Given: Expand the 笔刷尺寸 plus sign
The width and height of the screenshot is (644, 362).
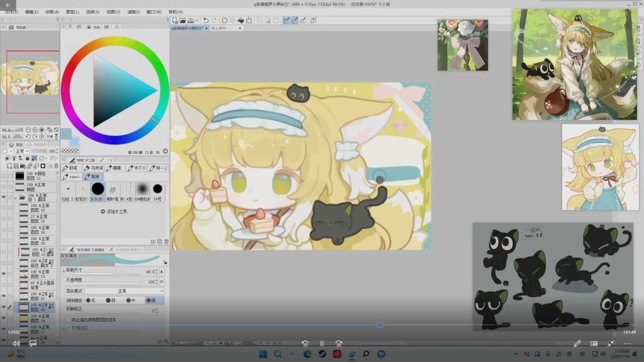Looking at the screenshot, I should click(x=64, y=271).
